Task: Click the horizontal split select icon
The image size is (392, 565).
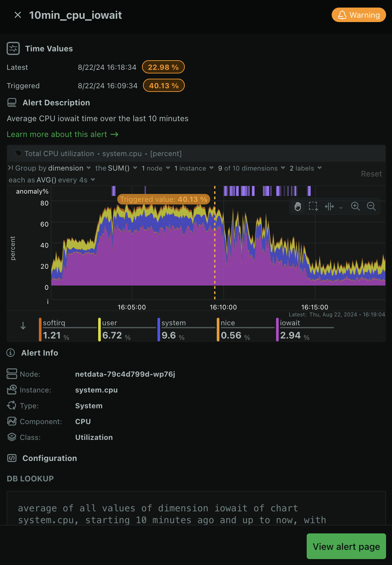Action: 329,206
